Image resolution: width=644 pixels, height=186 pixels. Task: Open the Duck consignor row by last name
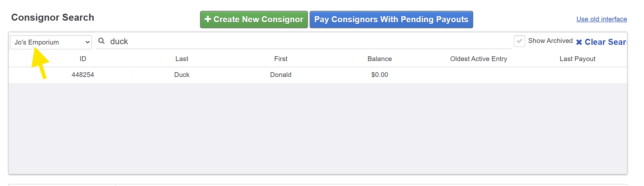pyautogui.click(x=182, y=75)
